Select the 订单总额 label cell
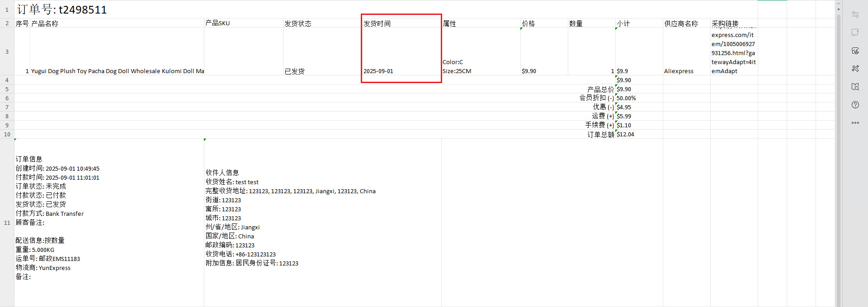868x307 pixels. (315, 134)
